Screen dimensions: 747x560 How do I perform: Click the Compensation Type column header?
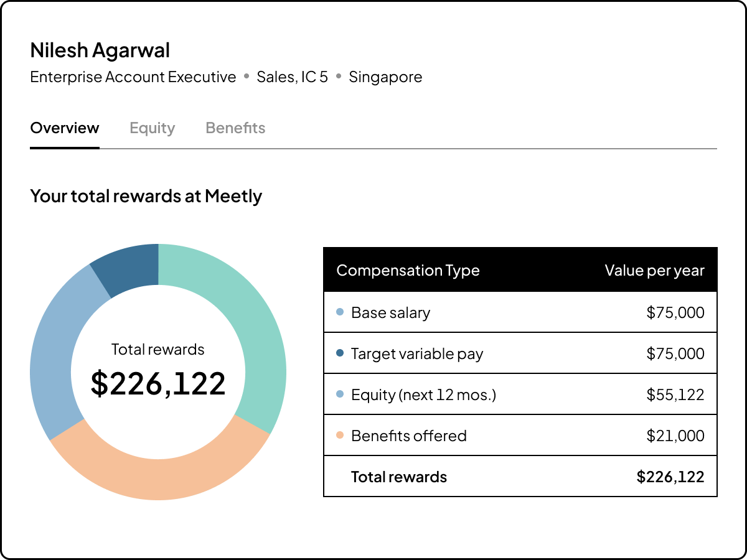coord(408,270)
